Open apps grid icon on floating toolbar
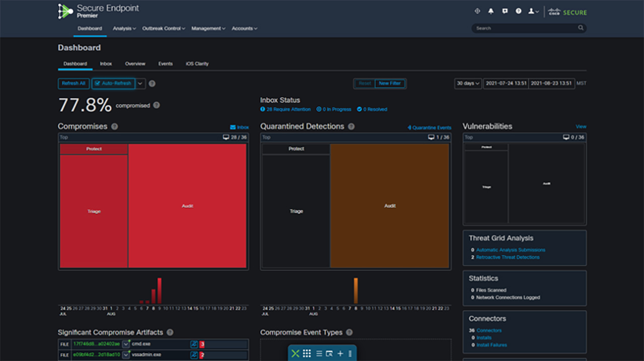This screenshot has width=644, height=361. pos(307,353)
